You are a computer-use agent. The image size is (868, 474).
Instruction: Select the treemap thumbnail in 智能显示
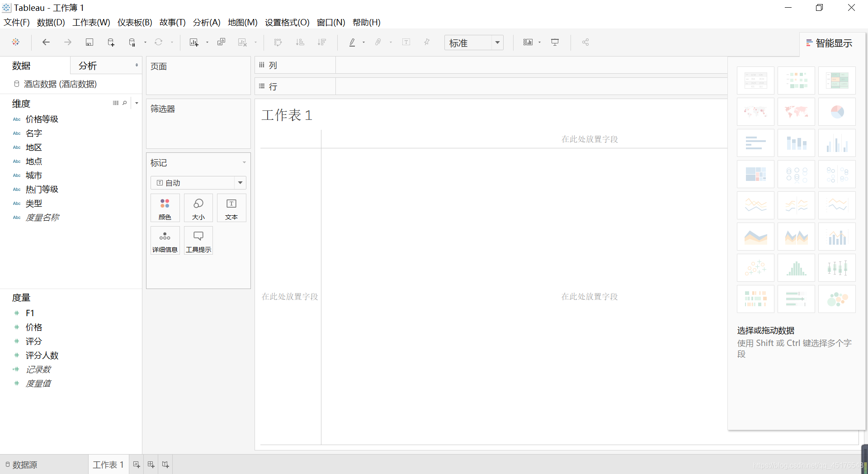(755, 174)
